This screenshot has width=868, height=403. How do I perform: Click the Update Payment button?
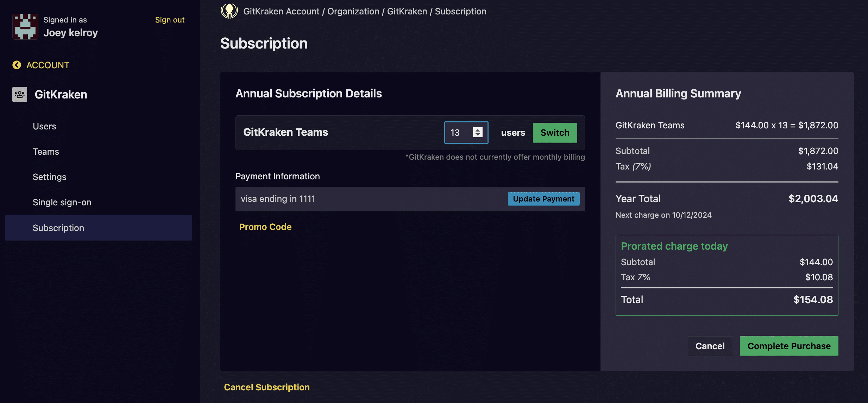[543, 199]
